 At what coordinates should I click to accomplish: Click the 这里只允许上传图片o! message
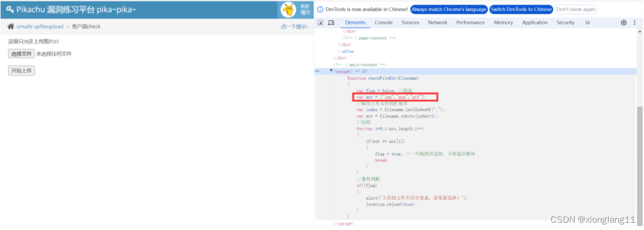33,41
